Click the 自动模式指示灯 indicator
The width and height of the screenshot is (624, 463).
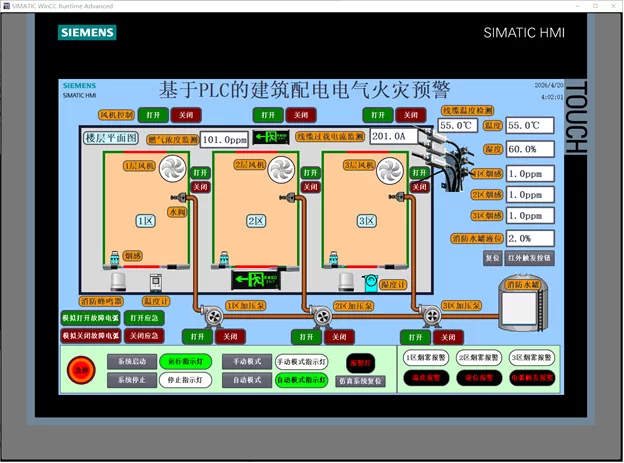point(302,380)
